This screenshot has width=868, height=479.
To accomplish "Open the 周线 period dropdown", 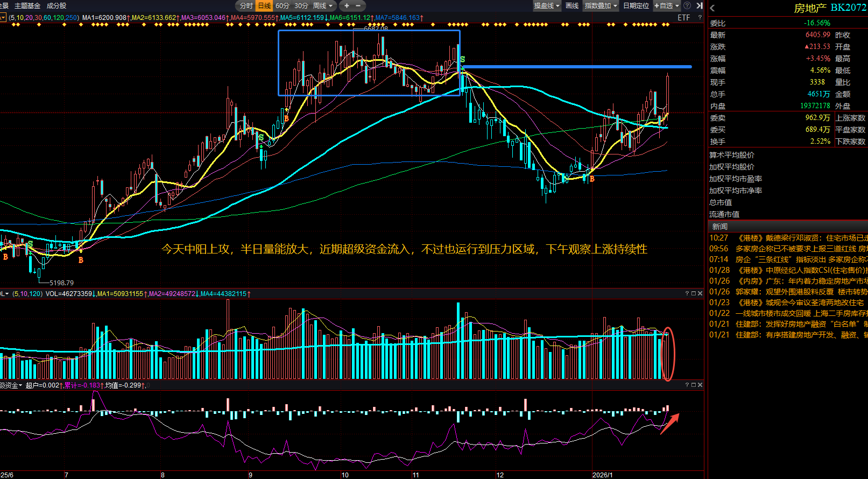I will pos(323,6).
